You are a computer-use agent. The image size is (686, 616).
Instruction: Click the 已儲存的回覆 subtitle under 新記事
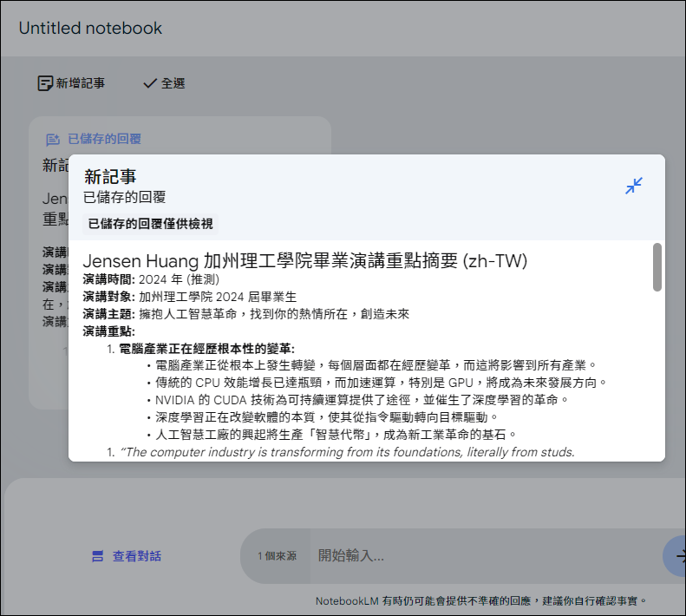pos(125,198)
